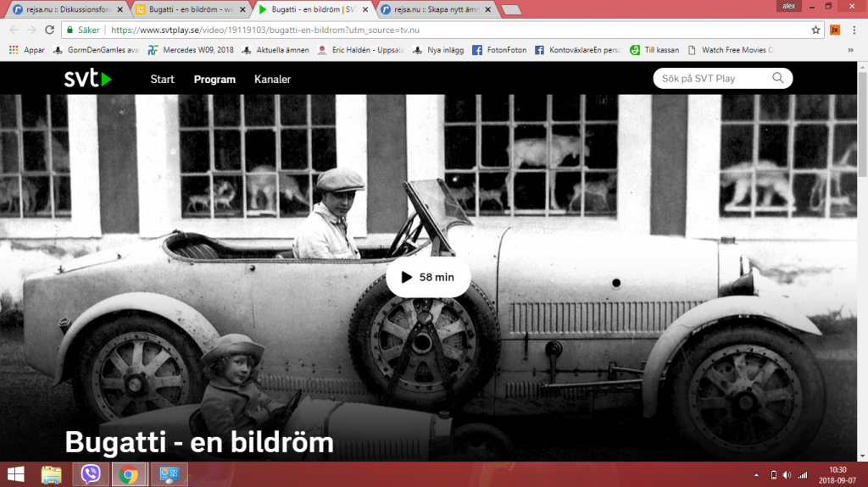Open the Aktuella ämnen bookmark
Image resolution: width=868 pixels, height=487 pixels.
point(275,50)
